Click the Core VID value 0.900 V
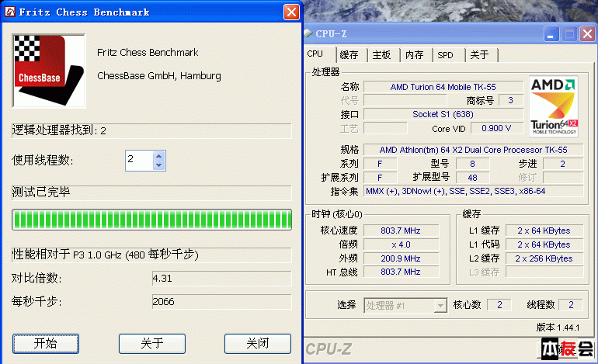The height and width of the screenshot is (364, 598). 496,128
